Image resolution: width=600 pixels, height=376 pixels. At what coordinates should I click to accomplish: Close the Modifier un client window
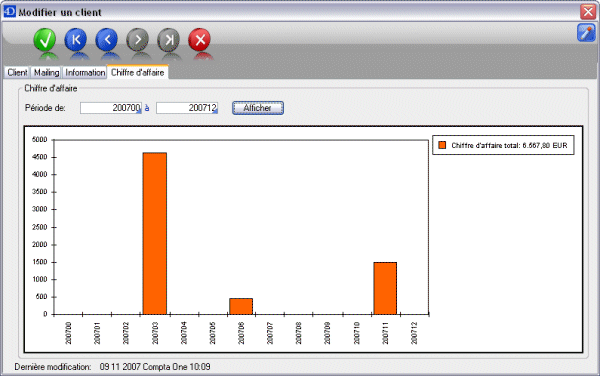click(588, 12)
